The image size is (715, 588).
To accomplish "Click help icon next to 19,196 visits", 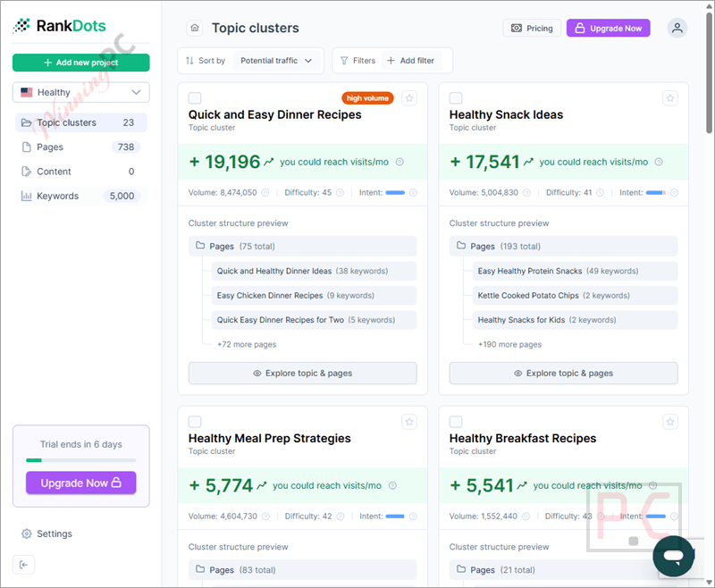I will [400, 162].
